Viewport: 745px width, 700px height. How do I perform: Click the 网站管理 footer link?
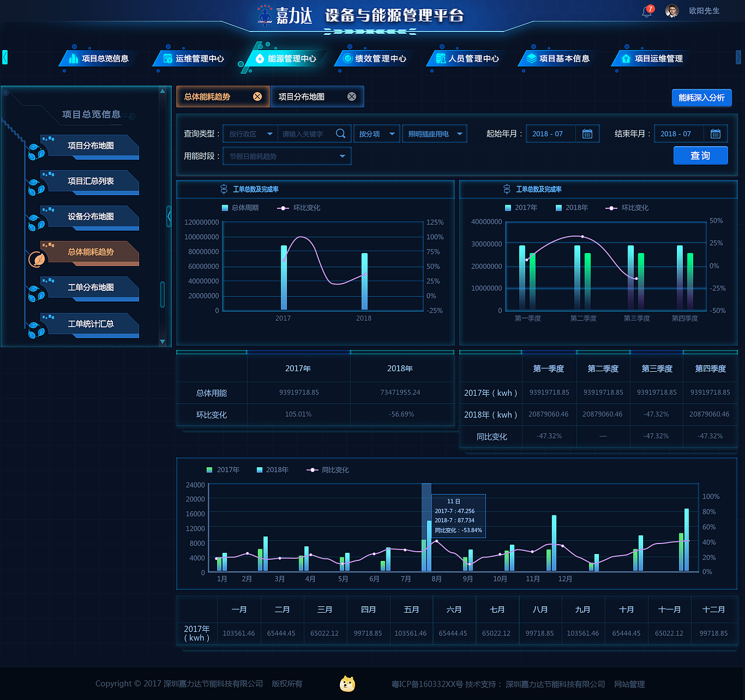(x=629, y=684)
